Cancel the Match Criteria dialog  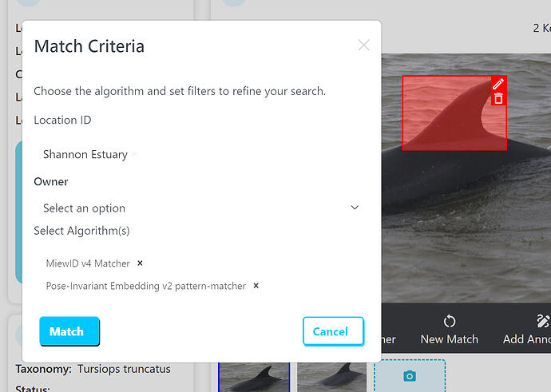pos(333,331)
